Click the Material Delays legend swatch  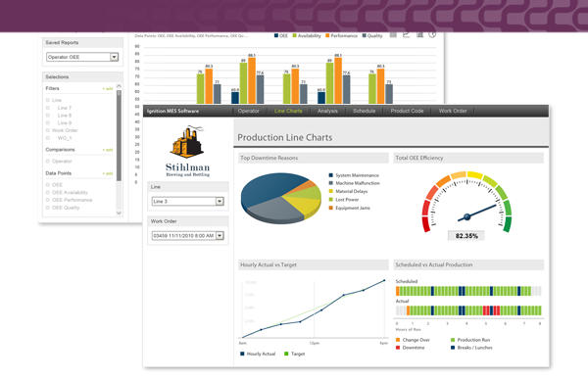point(331,192)
